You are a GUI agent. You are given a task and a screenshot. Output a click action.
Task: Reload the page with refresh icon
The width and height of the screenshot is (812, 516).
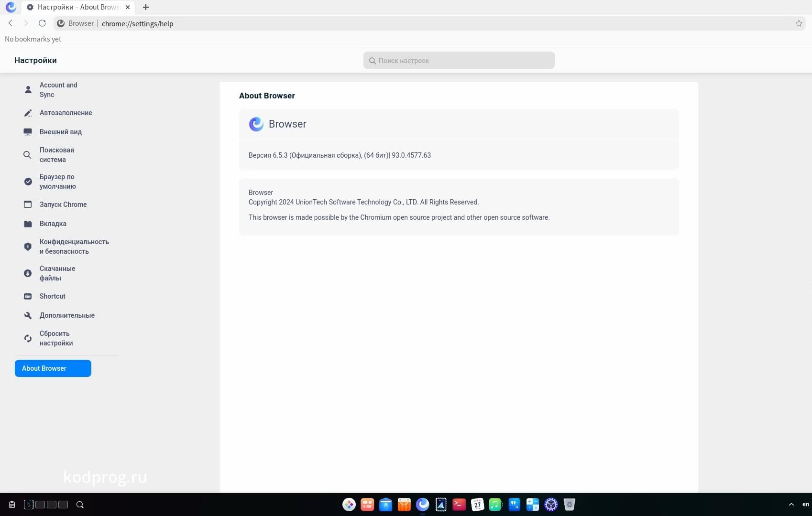click(42, 23)
